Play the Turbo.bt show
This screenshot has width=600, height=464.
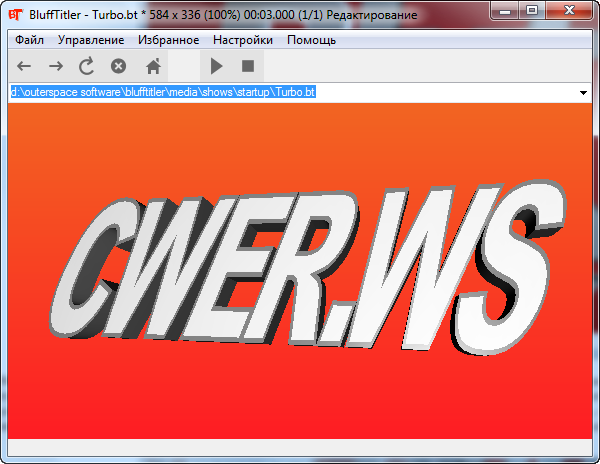[216, 66]
